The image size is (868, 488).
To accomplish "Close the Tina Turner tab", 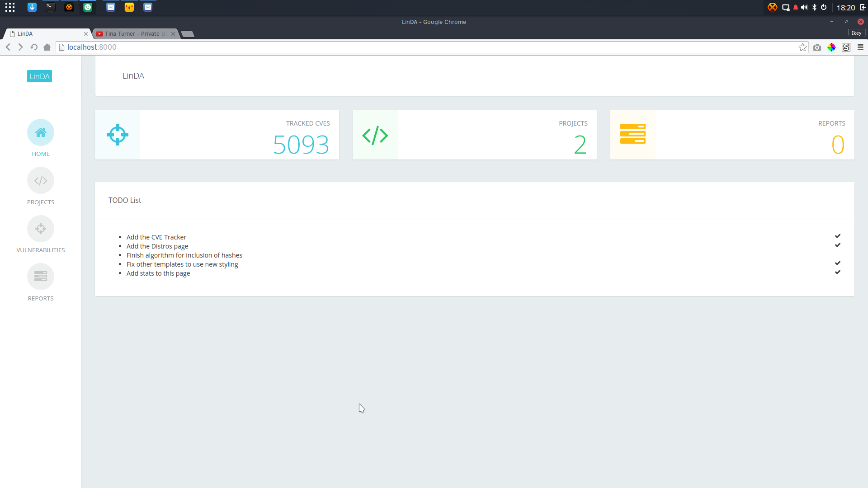I will pyautogui.click(x=173, y=34).
